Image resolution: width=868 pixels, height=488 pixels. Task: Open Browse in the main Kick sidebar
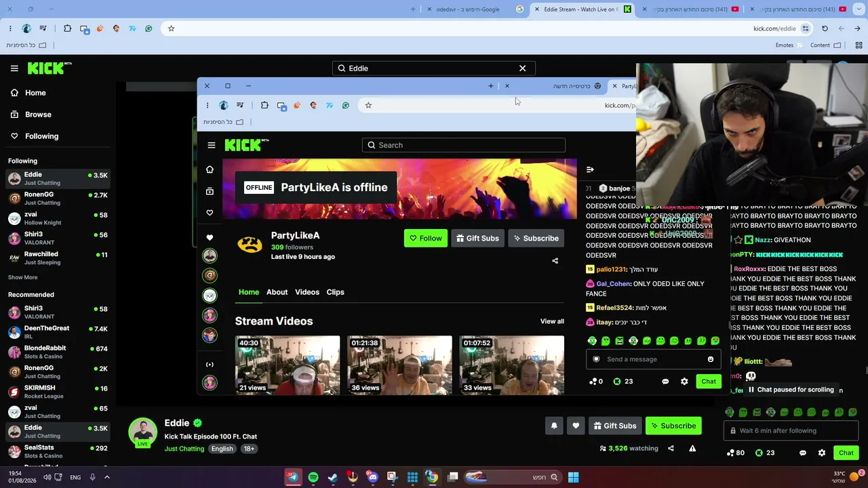(38, 115)
